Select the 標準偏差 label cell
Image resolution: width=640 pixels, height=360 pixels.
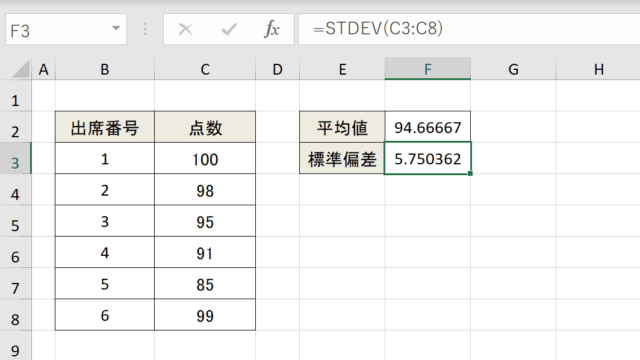[x=342, y=158]
